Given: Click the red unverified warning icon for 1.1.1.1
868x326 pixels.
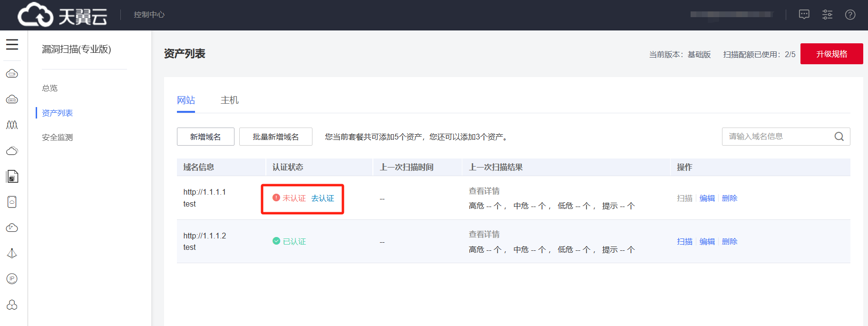Looking at the screenshot, I should pos(276,198).
